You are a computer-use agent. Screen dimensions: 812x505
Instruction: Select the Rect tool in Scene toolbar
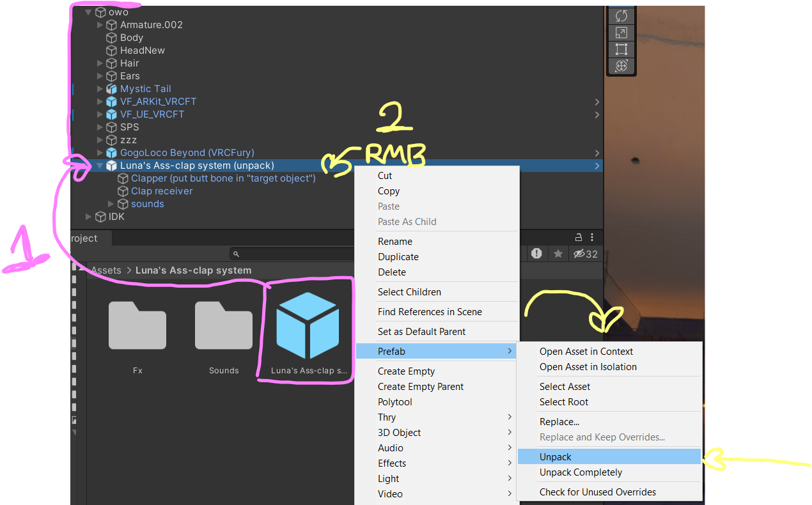[621, 49]
